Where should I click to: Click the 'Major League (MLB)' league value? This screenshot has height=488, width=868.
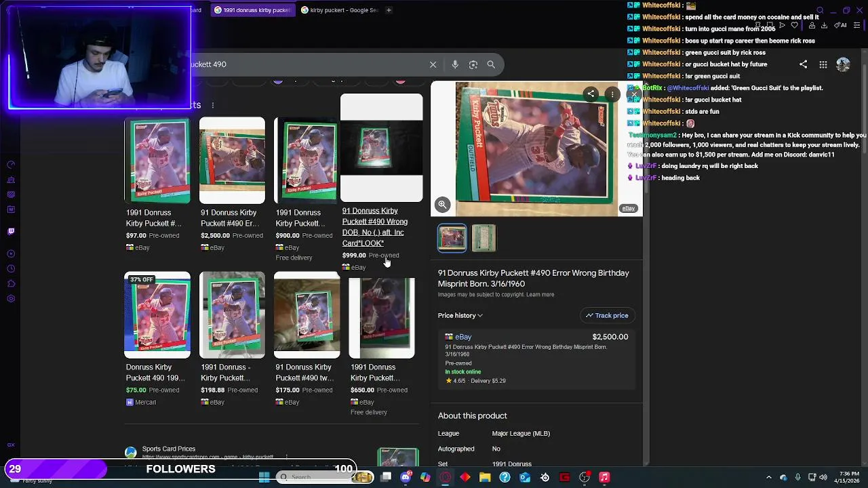coord(521,434)
